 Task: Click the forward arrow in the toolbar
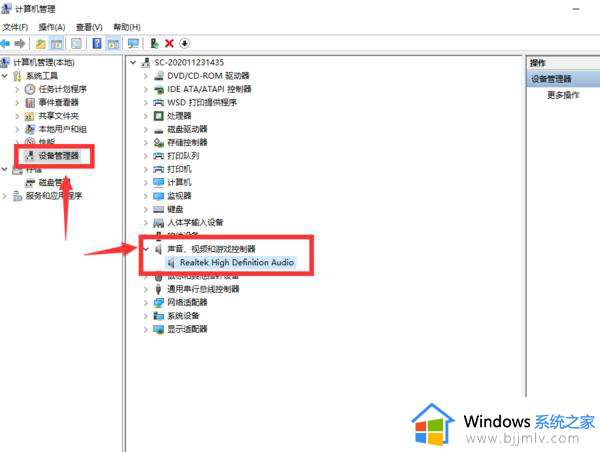point(21,43)
